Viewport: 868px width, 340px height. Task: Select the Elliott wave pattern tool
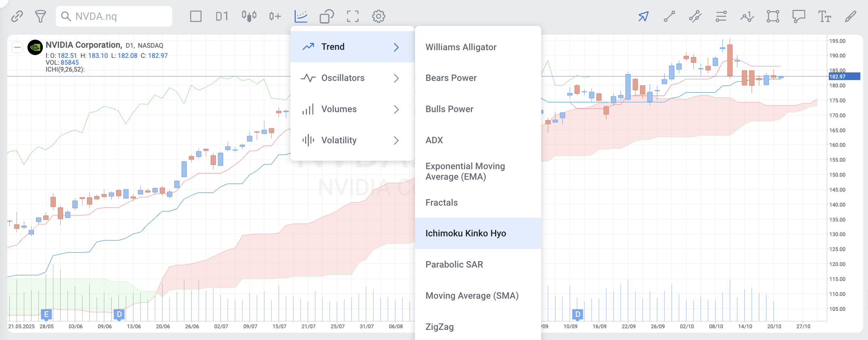747,17
